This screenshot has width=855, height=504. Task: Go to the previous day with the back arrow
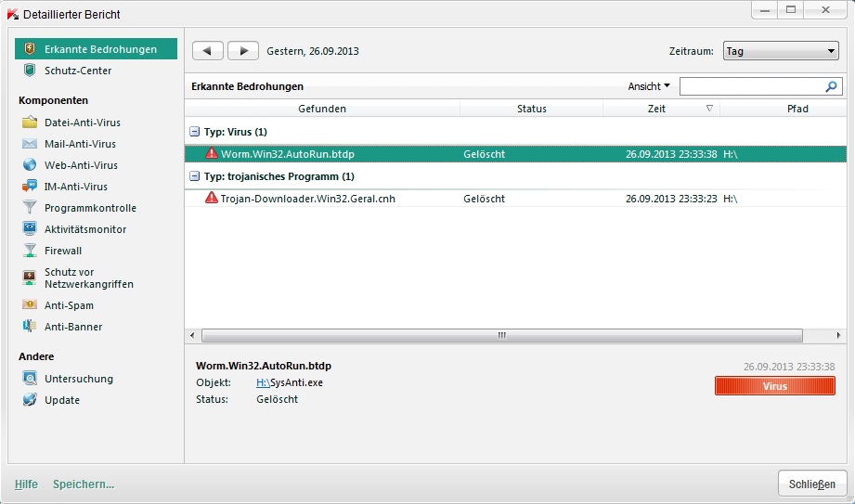pyautogui.click(x=208, y=51)
